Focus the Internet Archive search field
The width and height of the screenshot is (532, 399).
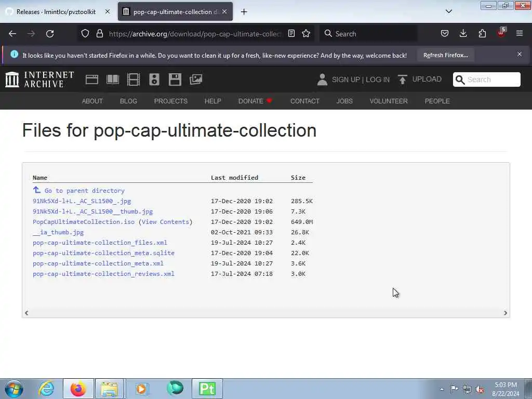pos(486,79)
